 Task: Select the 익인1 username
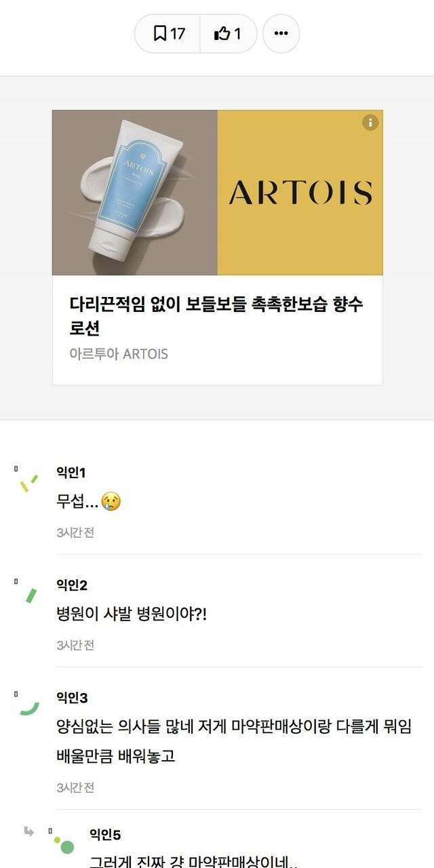point(71,473)
